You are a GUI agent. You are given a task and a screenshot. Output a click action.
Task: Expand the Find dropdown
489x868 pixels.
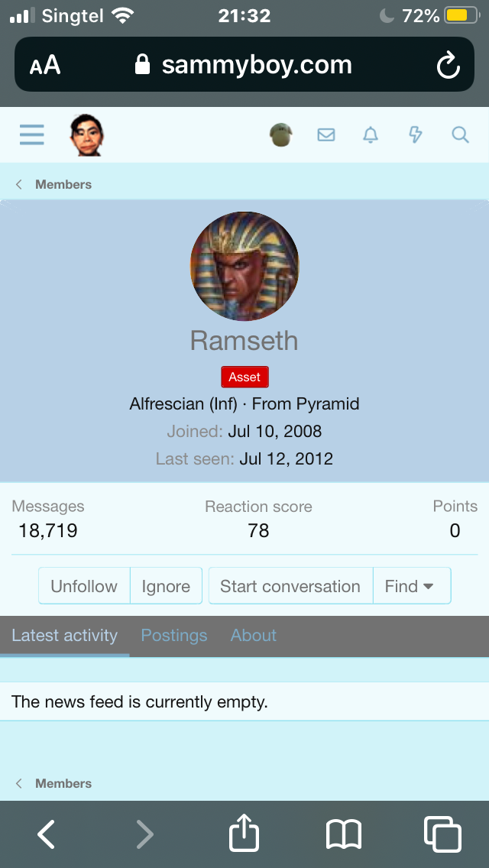(412, 586)
